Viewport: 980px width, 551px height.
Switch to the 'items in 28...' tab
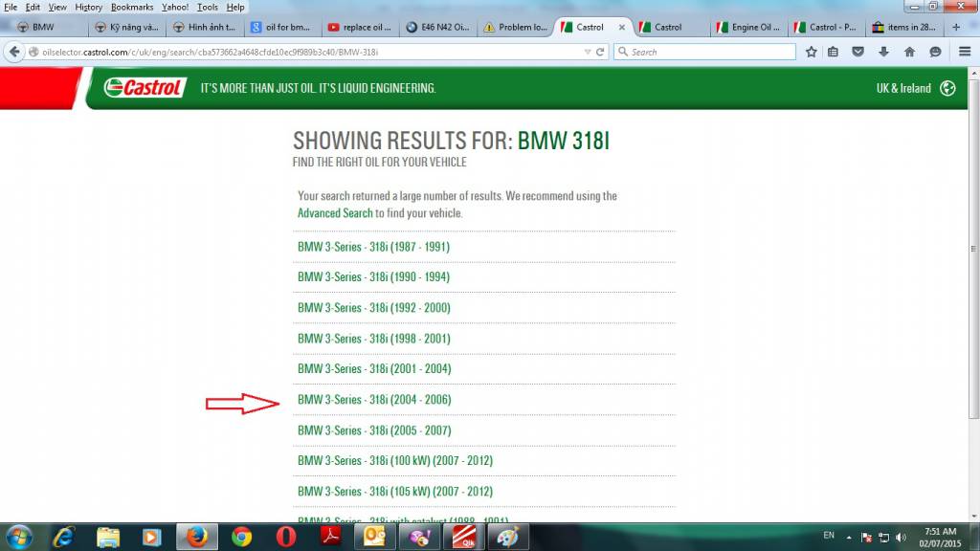click(905, 27)
